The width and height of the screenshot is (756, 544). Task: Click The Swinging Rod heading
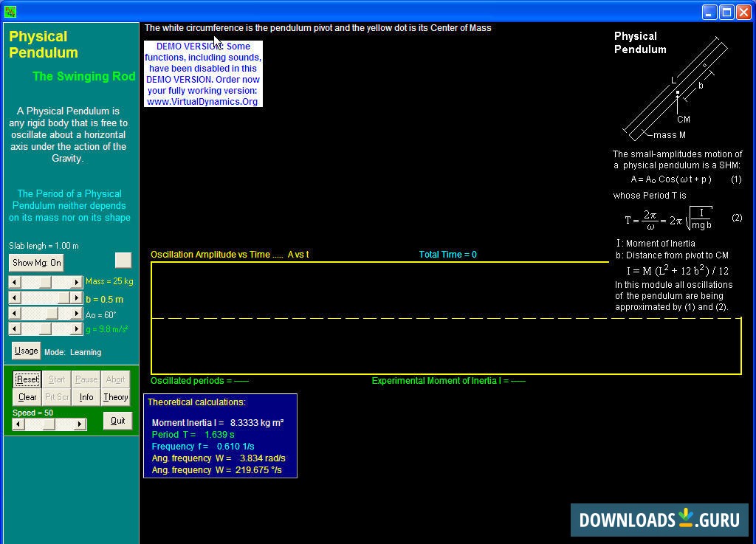click(84, 76)
